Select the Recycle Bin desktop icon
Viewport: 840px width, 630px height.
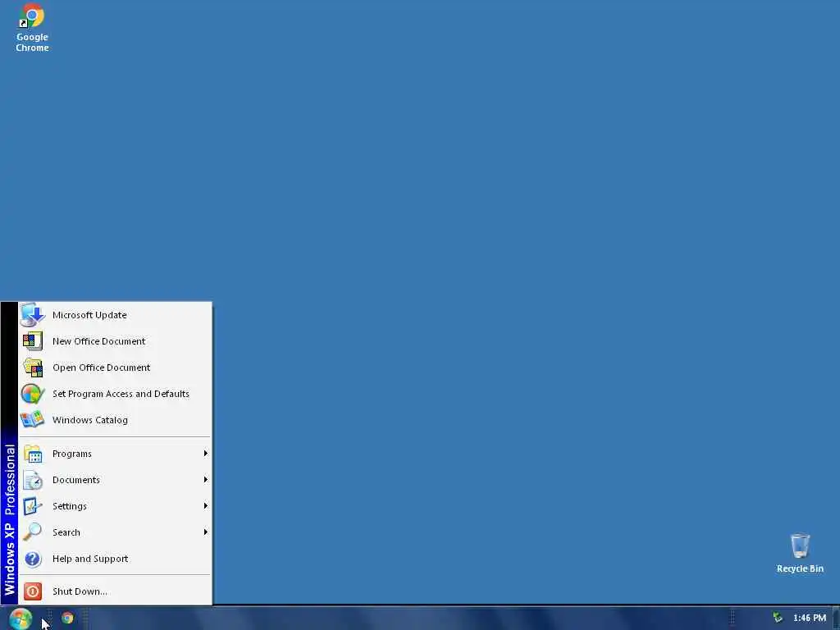[x=800, y=546]
